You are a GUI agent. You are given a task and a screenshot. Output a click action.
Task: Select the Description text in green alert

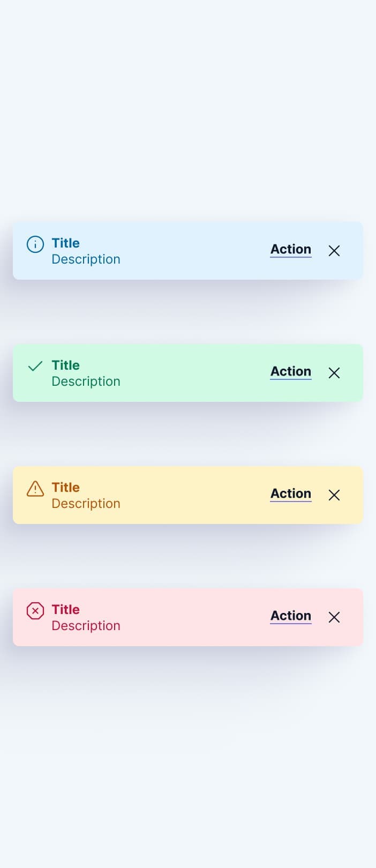(x=86, y=381)
